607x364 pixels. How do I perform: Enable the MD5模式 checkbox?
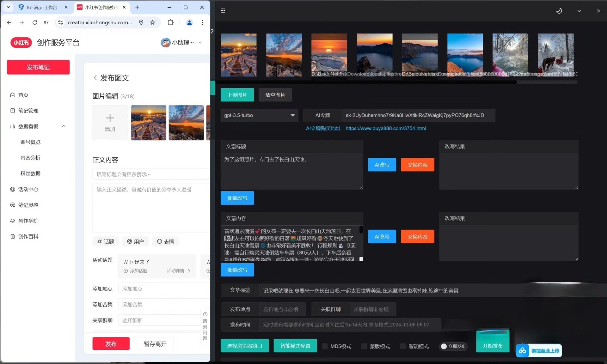(325, 346)
